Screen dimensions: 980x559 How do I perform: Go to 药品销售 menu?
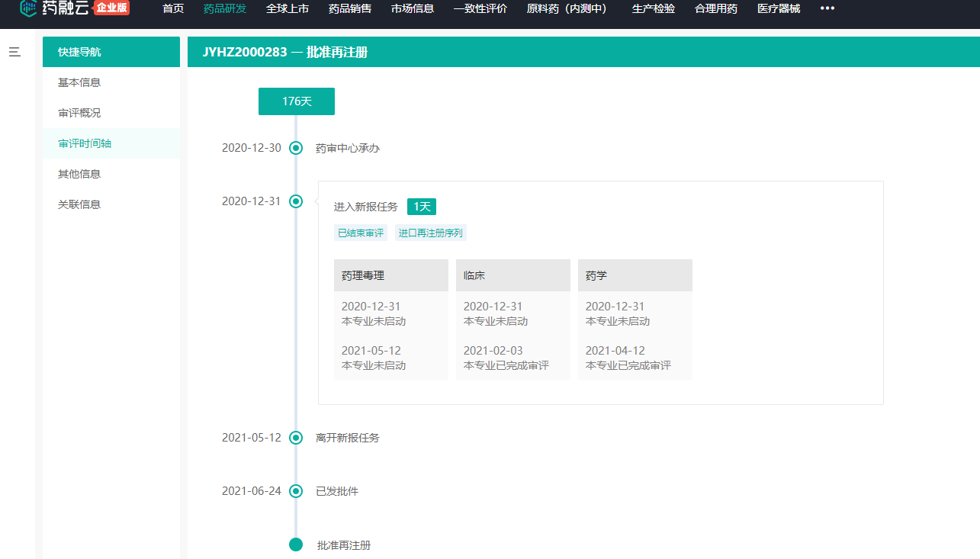pyautogui.click(x=350, y=8)
